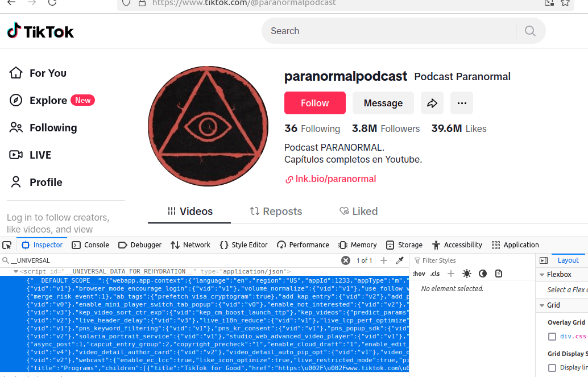
Task: Click the search magnifier icon
Action: click(x=530, y=31)
